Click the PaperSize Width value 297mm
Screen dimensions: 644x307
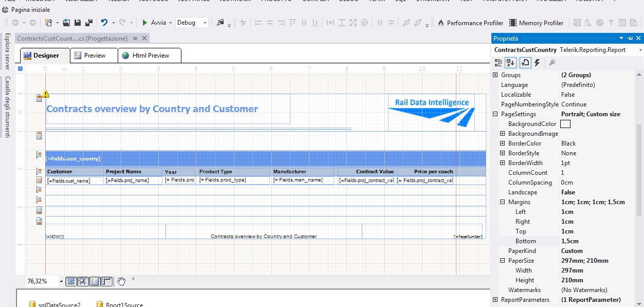(x=572, y=270)
